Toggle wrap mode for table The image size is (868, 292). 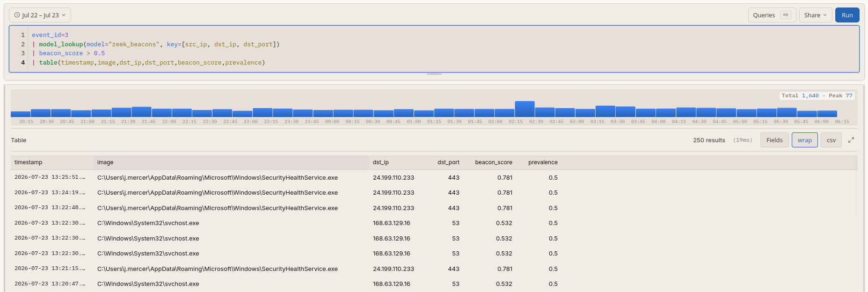tap(804, 140)
